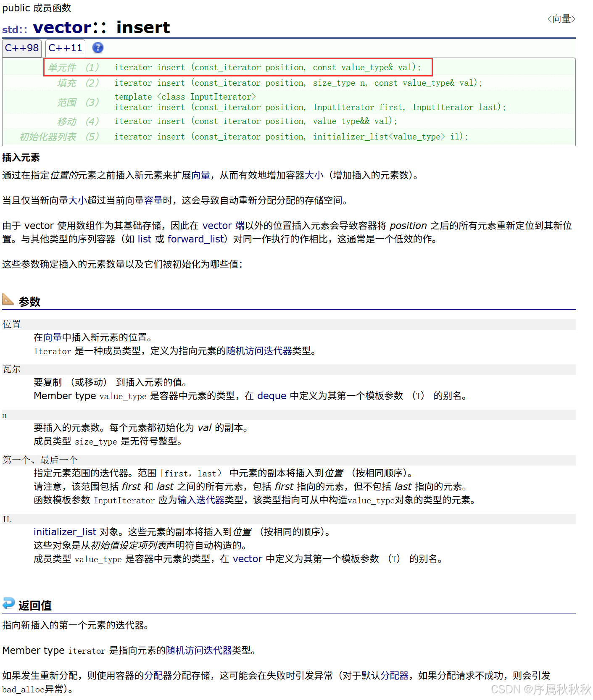
Task: Click the parameters section ruler icon
Action: pos(8,299)
